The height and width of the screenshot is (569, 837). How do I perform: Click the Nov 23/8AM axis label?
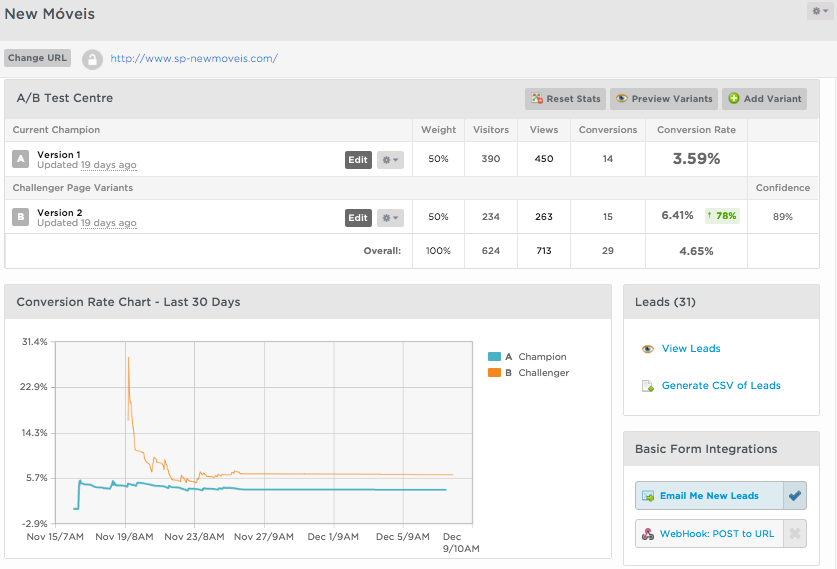pyautogui.click(x=194, y=536)
